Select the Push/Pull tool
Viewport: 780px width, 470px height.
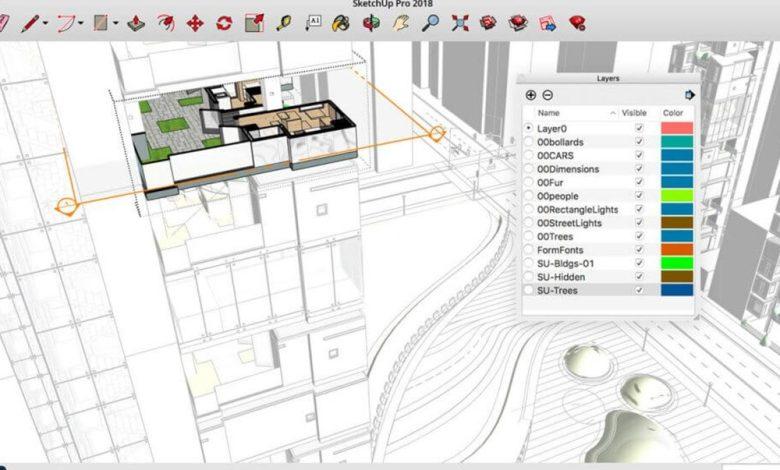pyautogui.click(x=135, y=23)
